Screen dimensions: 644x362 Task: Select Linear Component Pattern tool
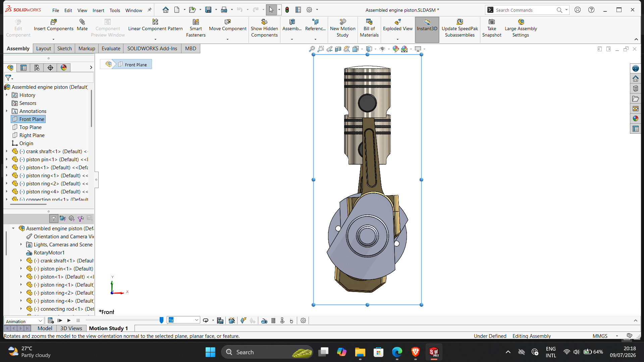[x=155, y=25]
